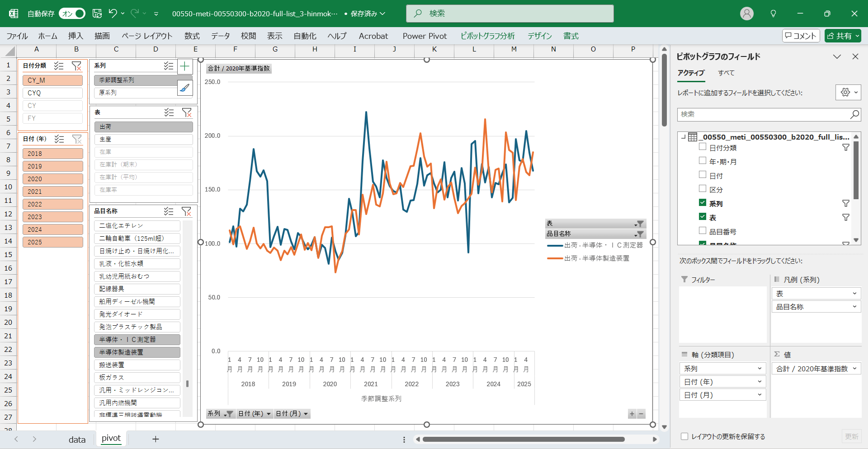Open the chart styles paintbrush button
The height and width of the screenshot is (449, 868).
coord(184,88)
